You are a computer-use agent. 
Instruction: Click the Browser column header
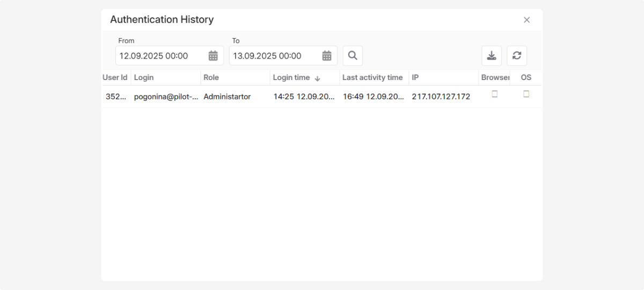(494, 77)
